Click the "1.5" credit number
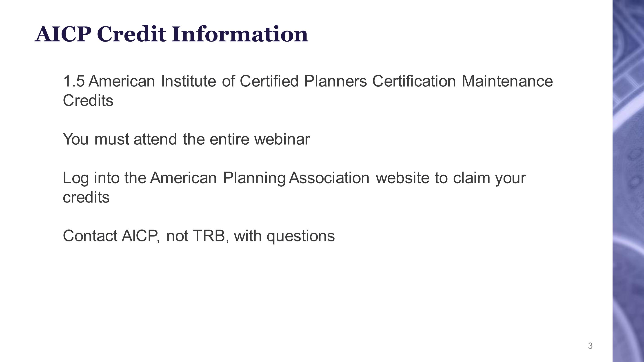Screen dimensions: 644x362 tap(74, 81)
